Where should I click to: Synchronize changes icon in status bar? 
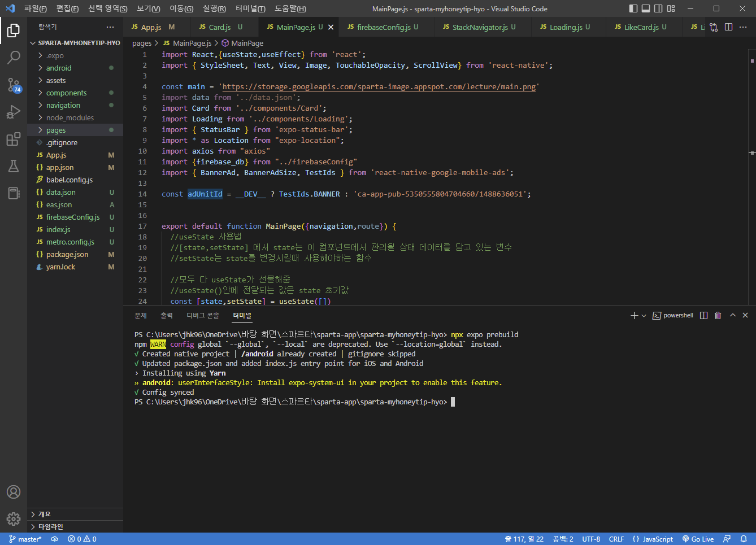[55, 539]
